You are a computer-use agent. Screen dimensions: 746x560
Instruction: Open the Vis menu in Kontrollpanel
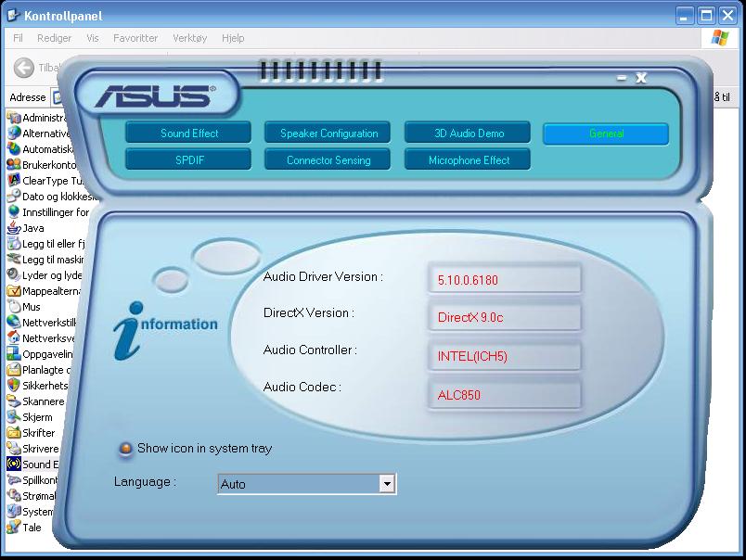92,38
